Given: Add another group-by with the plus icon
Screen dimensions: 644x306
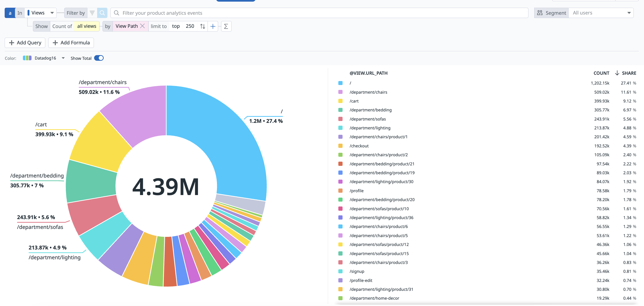Looking at the screenshot, I should [213, 26].
